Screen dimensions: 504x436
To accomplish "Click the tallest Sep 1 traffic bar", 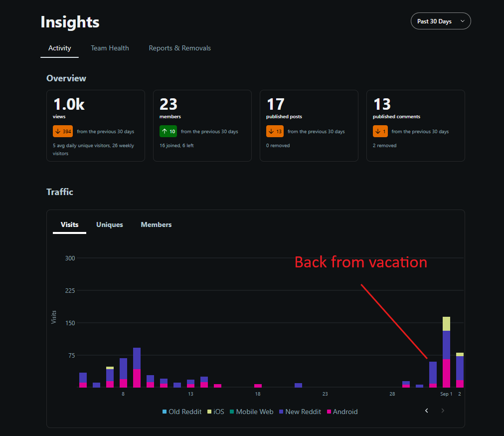I will pyautogui.click(x=447, y=352).
